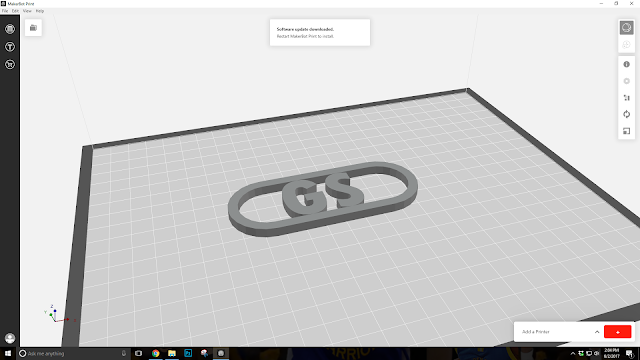Viewport: 640px width, 360px height.
Task: Click the software update notification
Action: pos(320,33)
